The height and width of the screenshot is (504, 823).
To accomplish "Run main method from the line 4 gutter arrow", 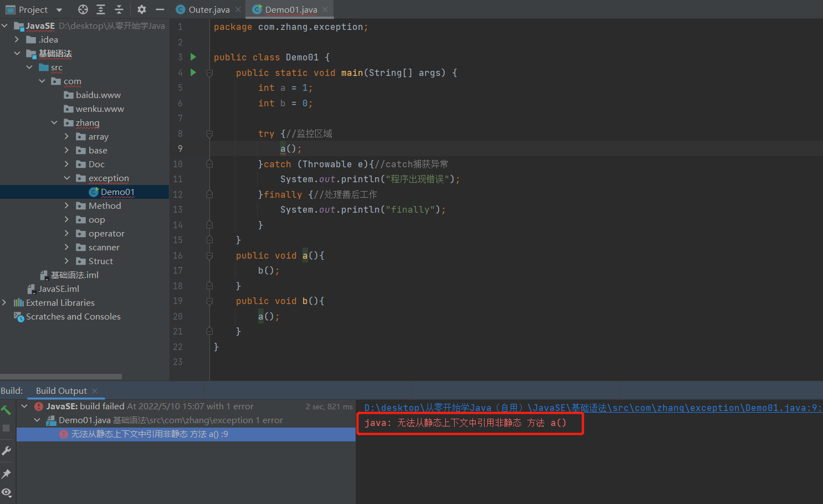I will [193, 72].
